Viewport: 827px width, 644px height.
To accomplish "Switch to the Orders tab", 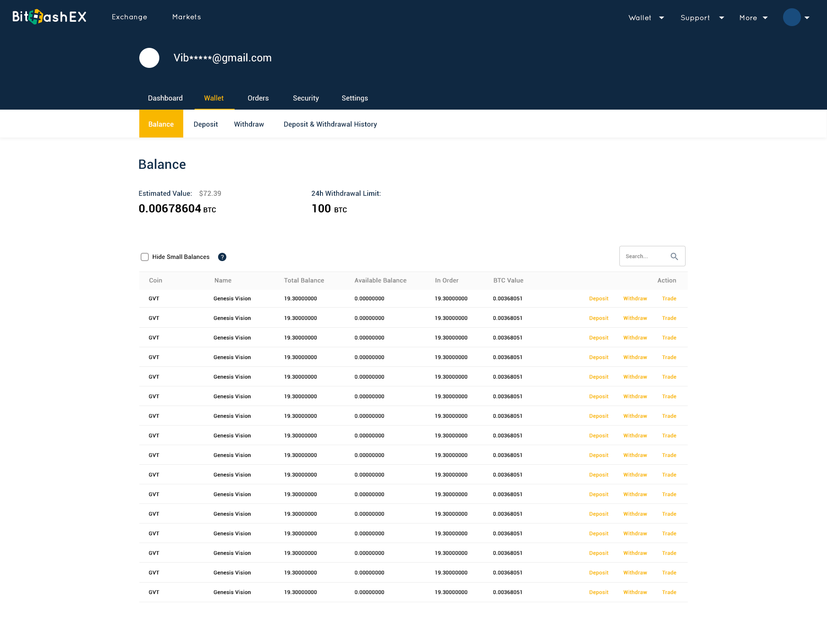I will coord(258,98).
